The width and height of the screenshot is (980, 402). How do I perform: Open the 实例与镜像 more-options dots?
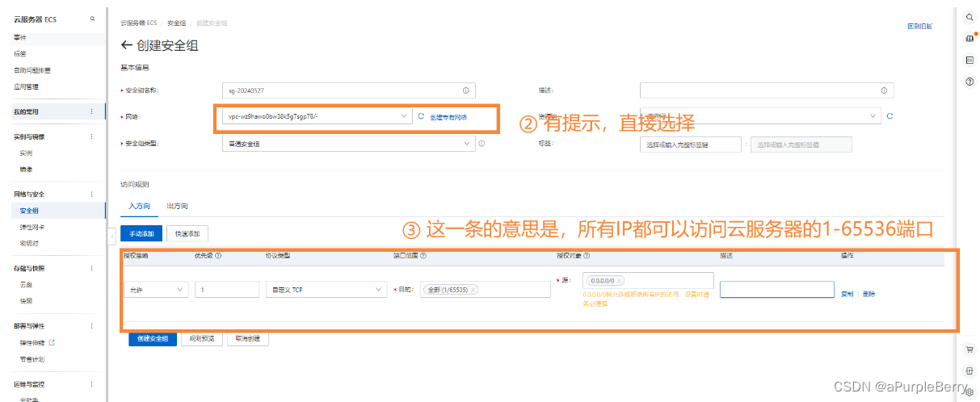pos(91,136)
